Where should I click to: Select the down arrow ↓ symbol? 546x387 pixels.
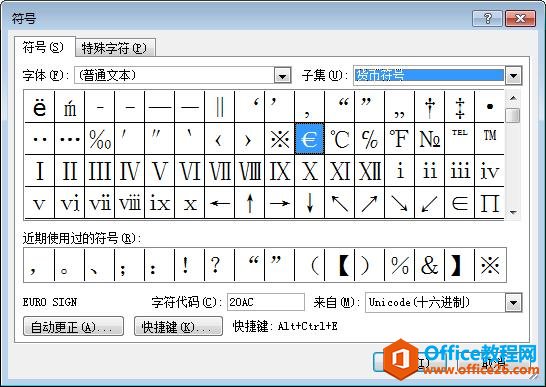click(310, 203)
